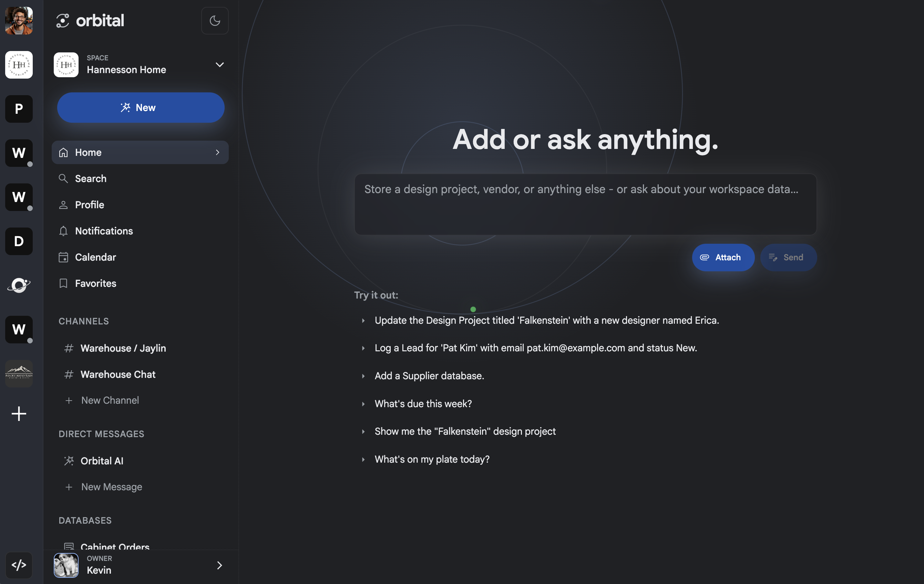Viewport: 924px width, 584px height.
Task: Open the D workspace icon
Action: point(19,242)
